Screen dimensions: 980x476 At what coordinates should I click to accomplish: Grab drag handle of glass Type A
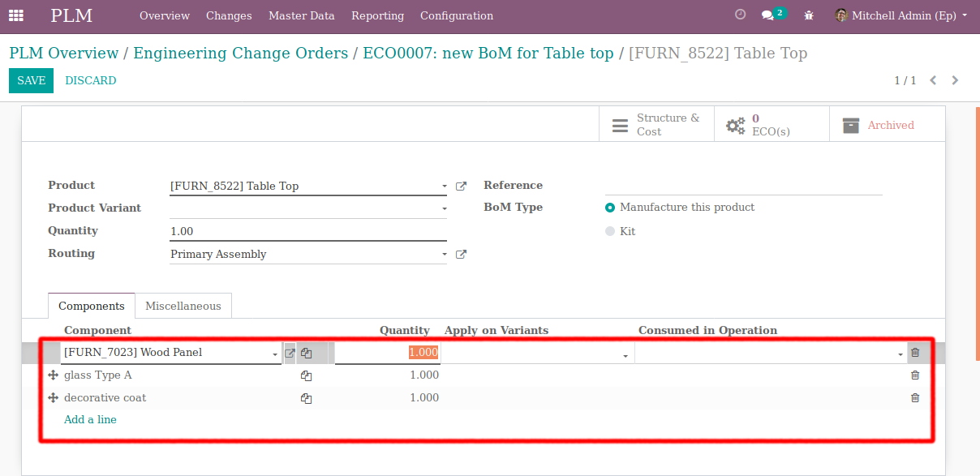coord(53,375)
